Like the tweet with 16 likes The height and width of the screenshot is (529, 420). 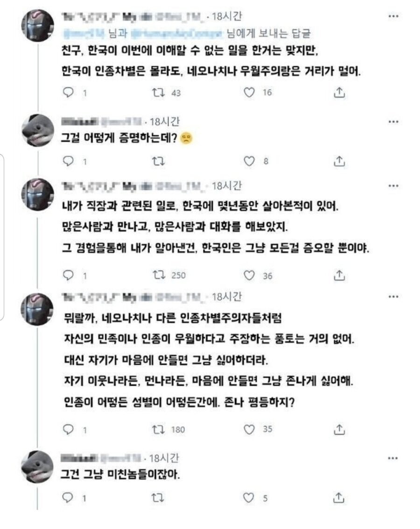pyautogui.click(x=250, y=93)
